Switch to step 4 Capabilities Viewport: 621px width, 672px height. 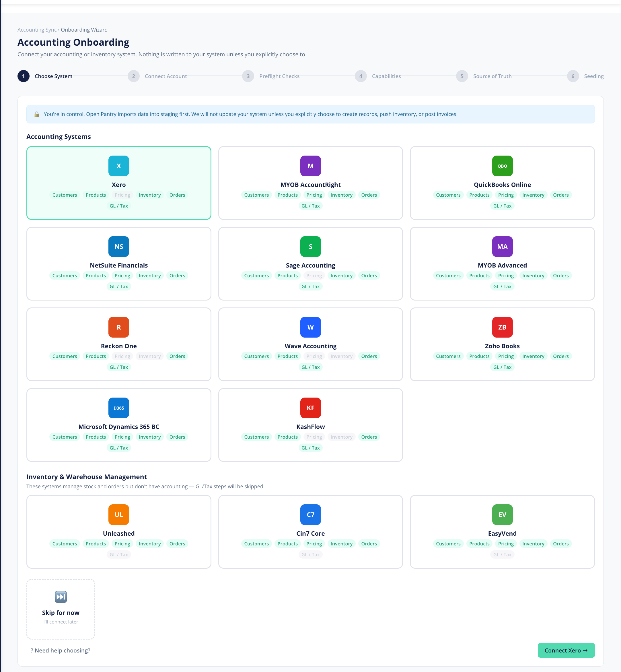[x=378, y=76]
